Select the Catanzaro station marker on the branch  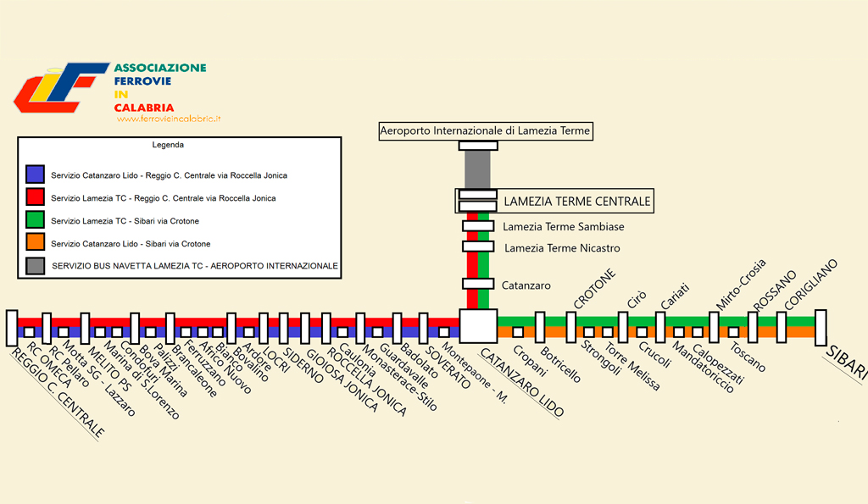coord(478,284)
